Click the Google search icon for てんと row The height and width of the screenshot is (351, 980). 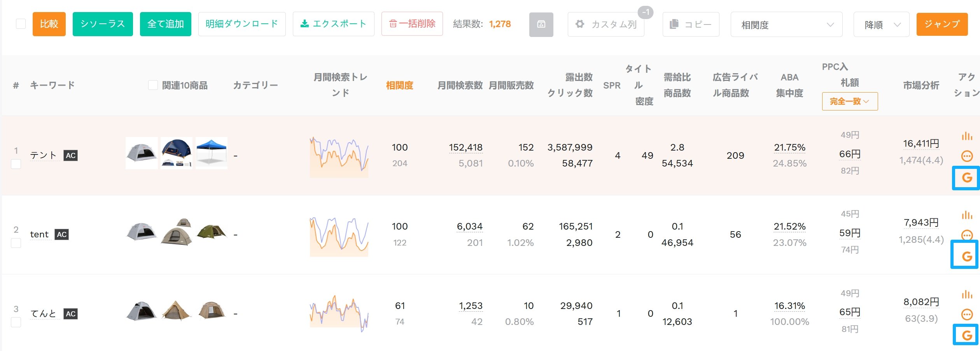[x=967, y=335]
